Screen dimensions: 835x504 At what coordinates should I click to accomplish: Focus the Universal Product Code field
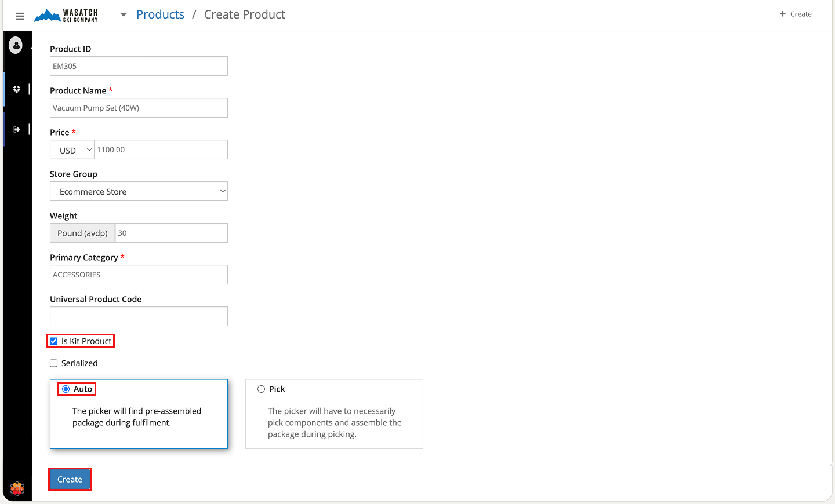click(x=139, y=316)
